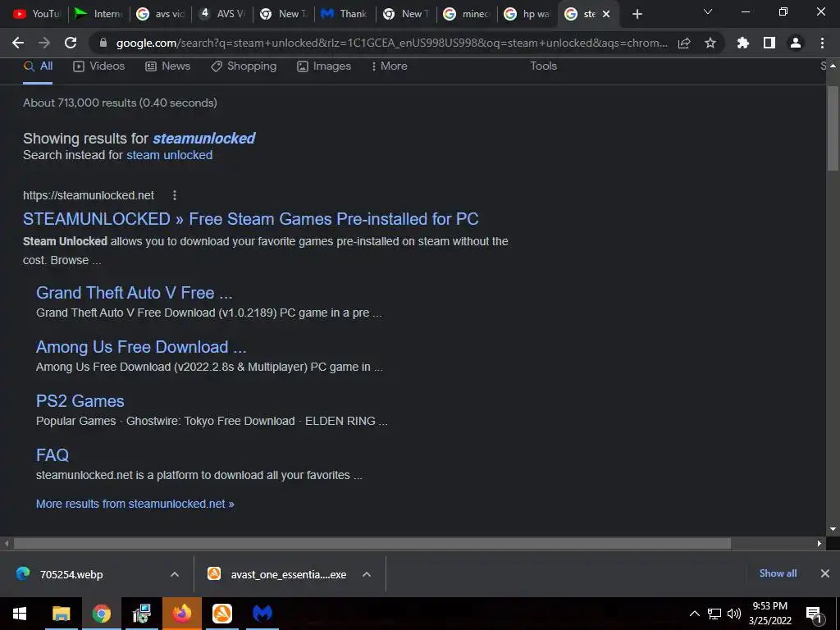Show hidden system tray icons
This screenshot has width=840, height=630.
[694, 614]
